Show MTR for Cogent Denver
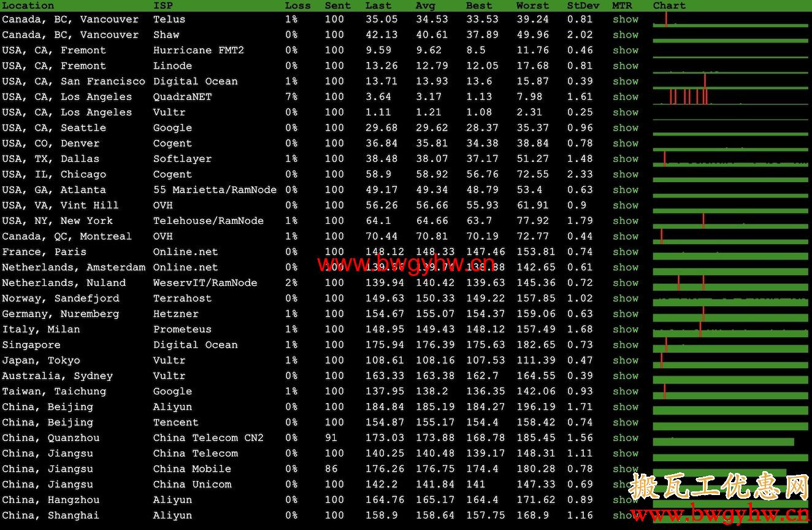This screenshot has width=812, height=530. (x=626, y=143)
